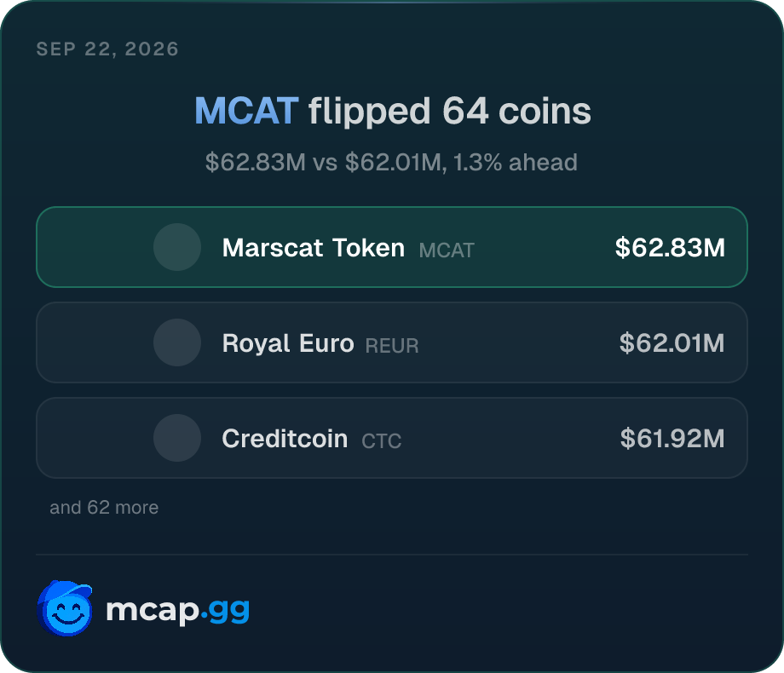Click the SEP 22, 2026 date label
784x673 pixels.
point(107,49)
